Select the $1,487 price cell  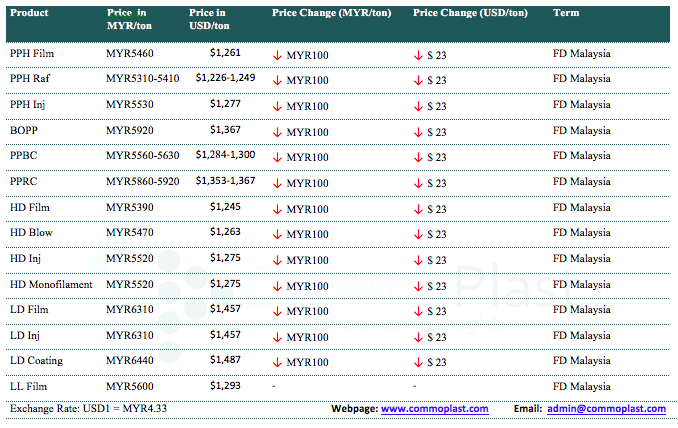[x=225, y=360]
